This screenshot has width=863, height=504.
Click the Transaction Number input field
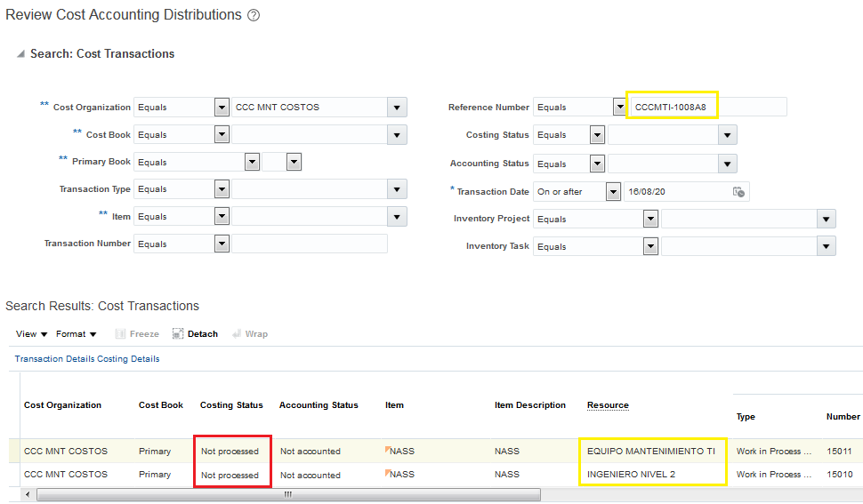(310, 244)
